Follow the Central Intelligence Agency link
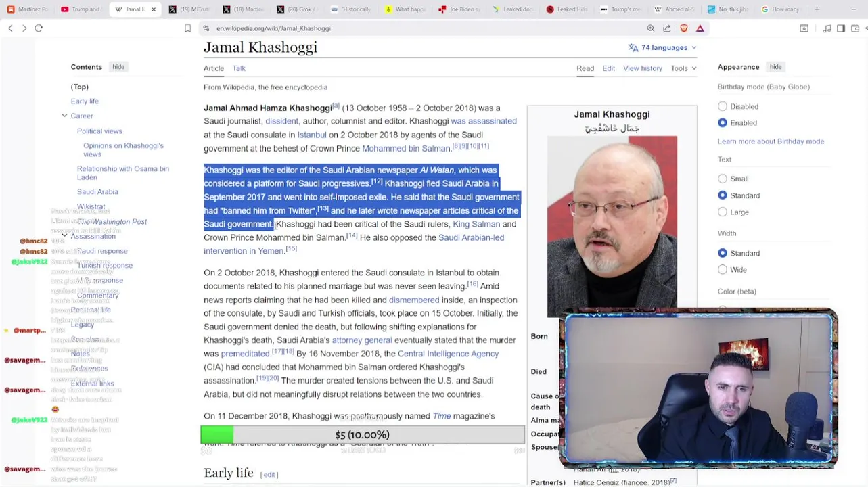Image resolution: width=868 pixels, height=487 pixels. point(448,354)
